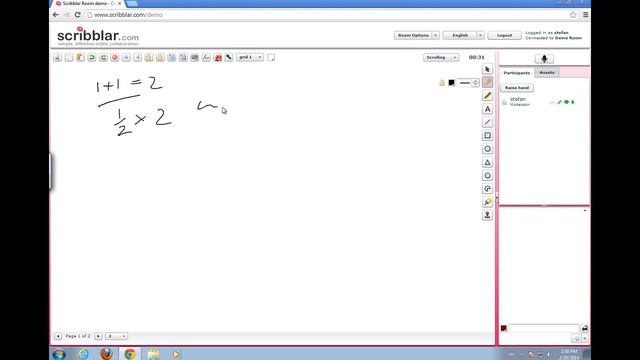Click the browser address bar URL

[128, 15]
